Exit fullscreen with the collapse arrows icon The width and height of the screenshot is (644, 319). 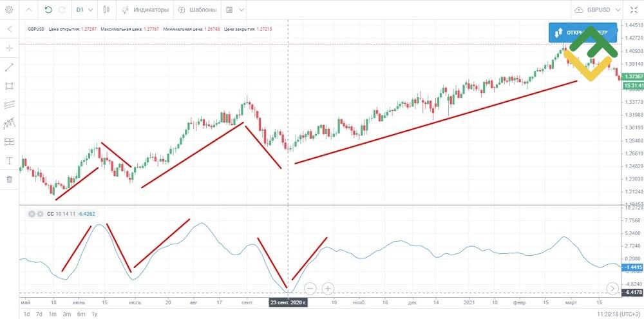634,10
